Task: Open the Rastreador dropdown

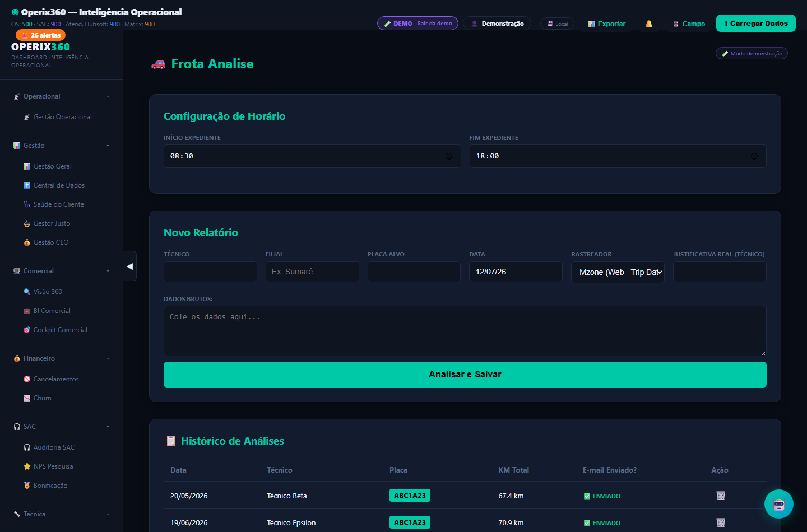Action: click(x=618, y=272)
